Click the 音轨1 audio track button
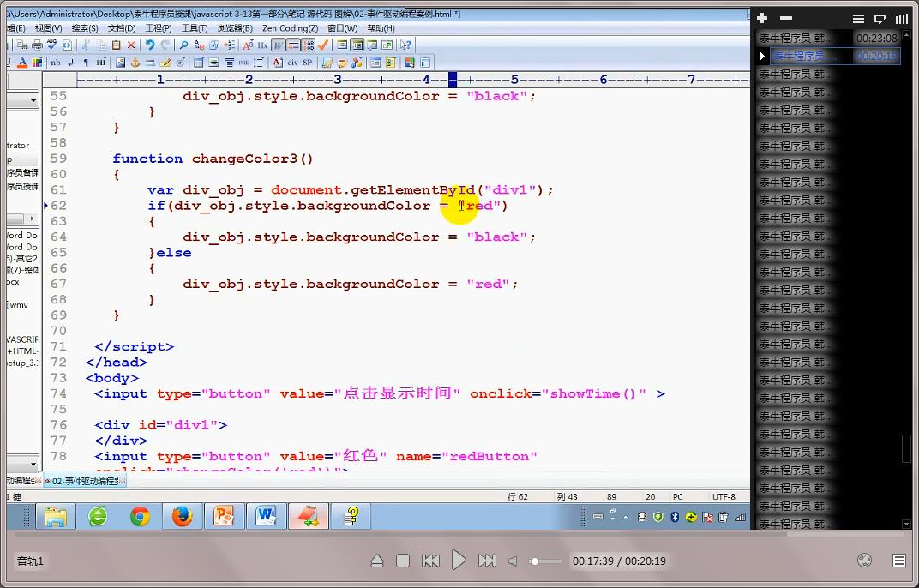Image resolution: width=919 pixels, height=588 pixels. [31, 561]
